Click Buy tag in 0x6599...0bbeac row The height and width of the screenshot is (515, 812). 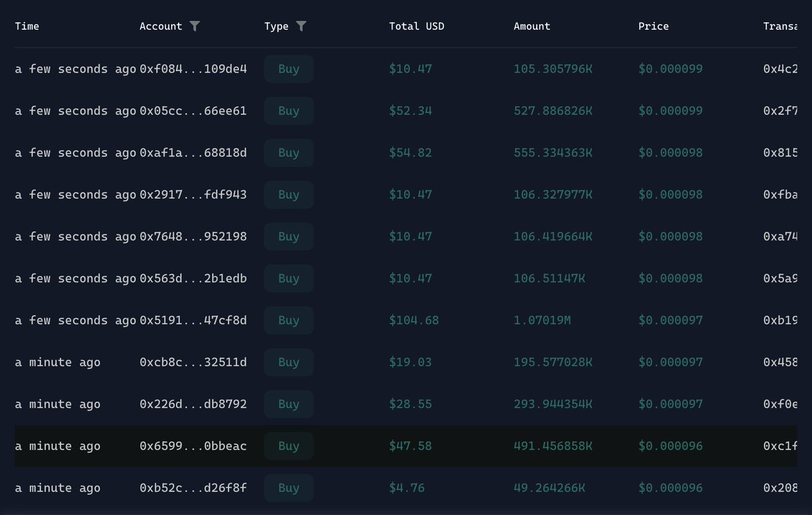point(289,447)
